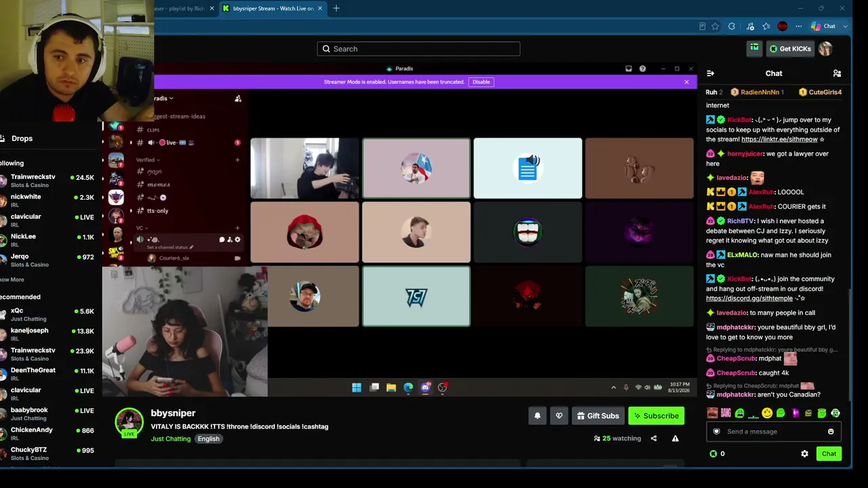
Task: Open the discord.gg/sithtemple link
Action: pyautogui.click(x=749, y=298)
